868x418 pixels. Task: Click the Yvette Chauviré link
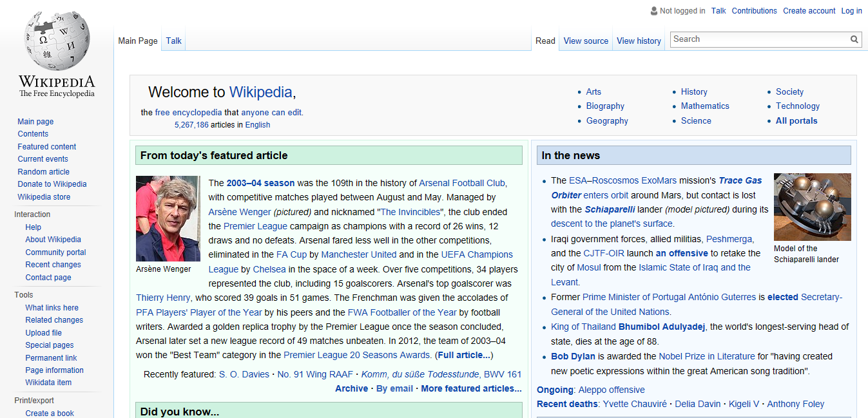tap(635, 404)
